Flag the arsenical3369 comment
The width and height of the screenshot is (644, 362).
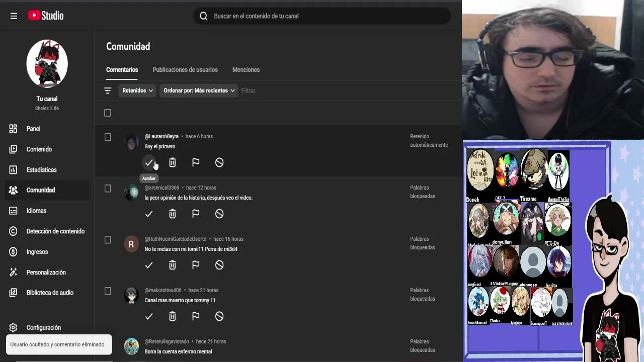[x=196, y=214]
